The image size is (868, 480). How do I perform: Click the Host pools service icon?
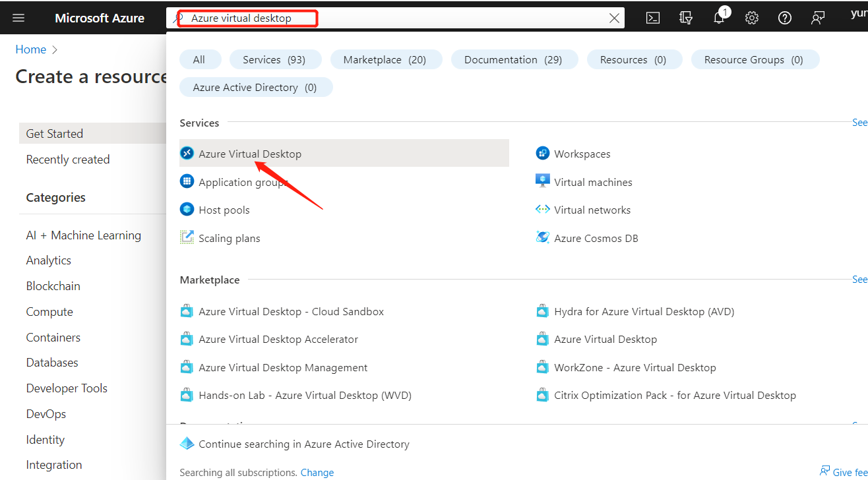tap(187, 209)
